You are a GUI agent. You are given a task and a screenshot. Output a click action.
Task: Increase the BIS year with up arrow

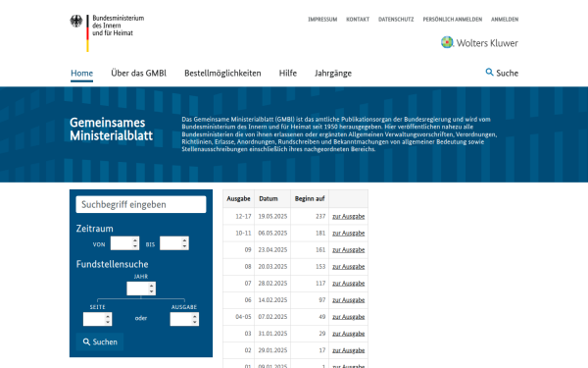tap(184, 240)
